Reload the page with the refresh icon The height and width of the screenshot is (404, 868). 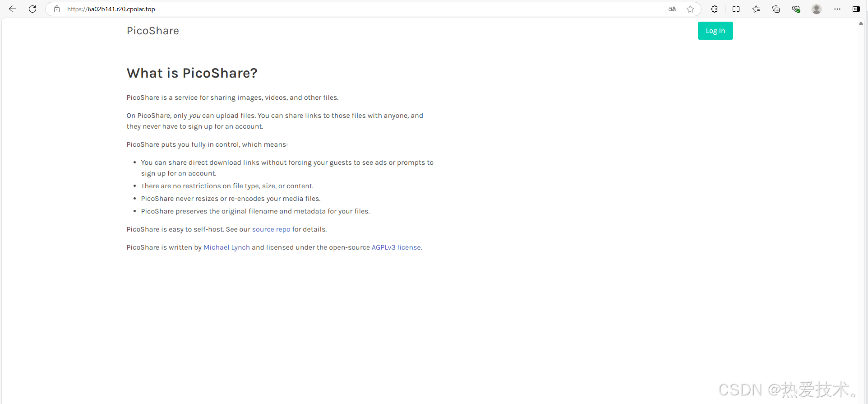pyautogui.click(x=32, y=9)
